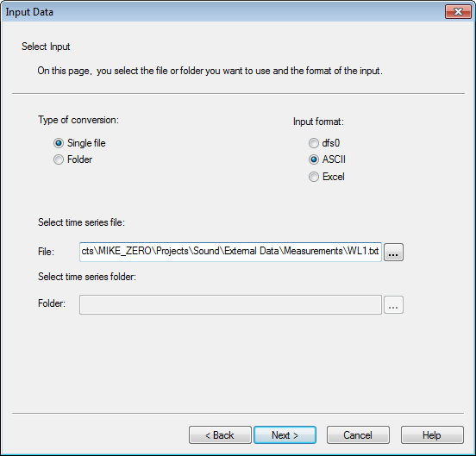The width and height of the screenshot is (476, 456).
Task: Click into the File path text box
Action: pos(230,252)
